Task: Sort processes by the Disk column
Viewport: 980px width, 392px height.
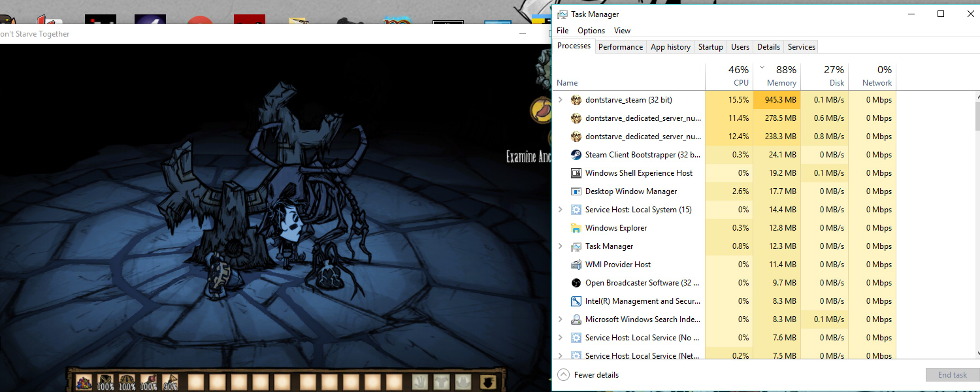Action: point(825,76)
